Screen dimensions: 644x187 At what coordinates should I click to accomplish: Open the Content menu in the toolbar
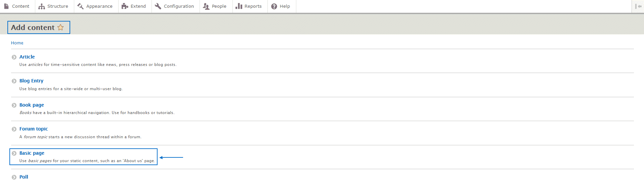[17, 6]
